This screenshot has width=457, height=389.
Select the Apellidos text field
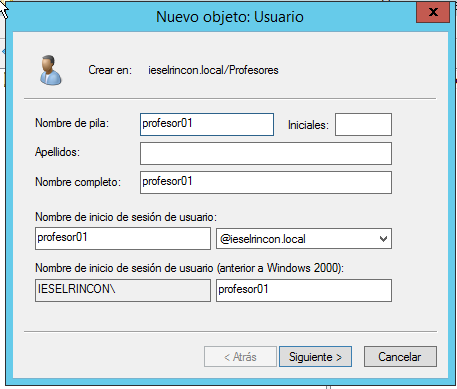click(x=266, y=153)
